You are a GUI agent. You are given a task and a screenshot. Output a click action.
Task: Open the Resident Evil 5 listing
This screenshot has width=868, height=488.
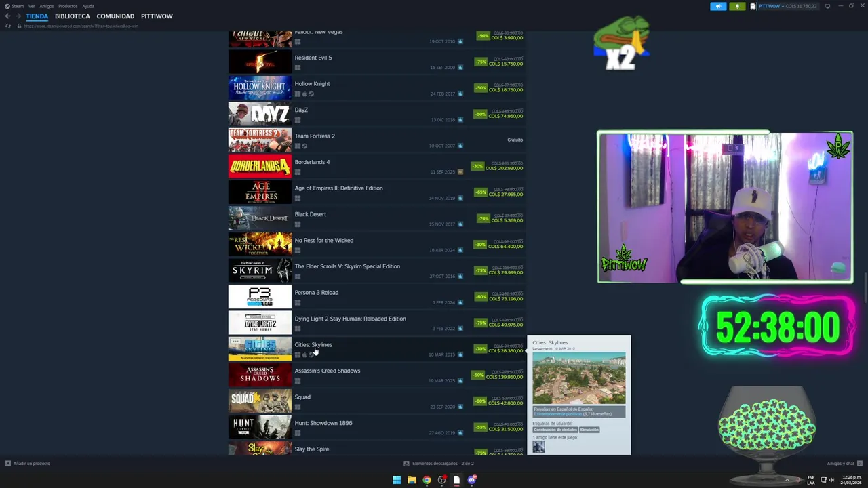[377, 62]
